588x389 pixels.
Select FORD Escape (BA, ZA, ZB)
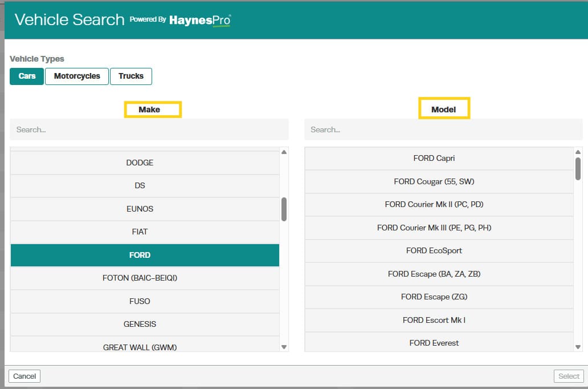pyautogui.click(x=439, y=274)
